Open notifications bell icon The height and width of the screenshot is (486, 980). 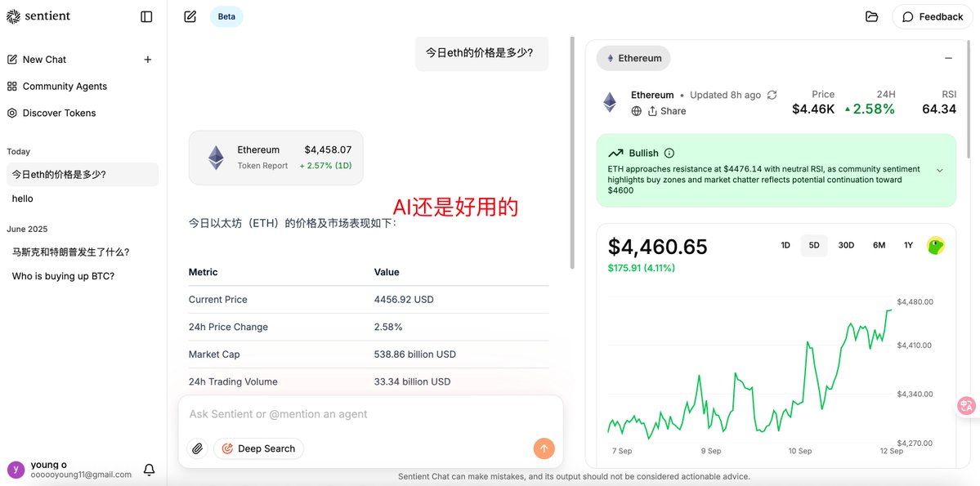149,470
